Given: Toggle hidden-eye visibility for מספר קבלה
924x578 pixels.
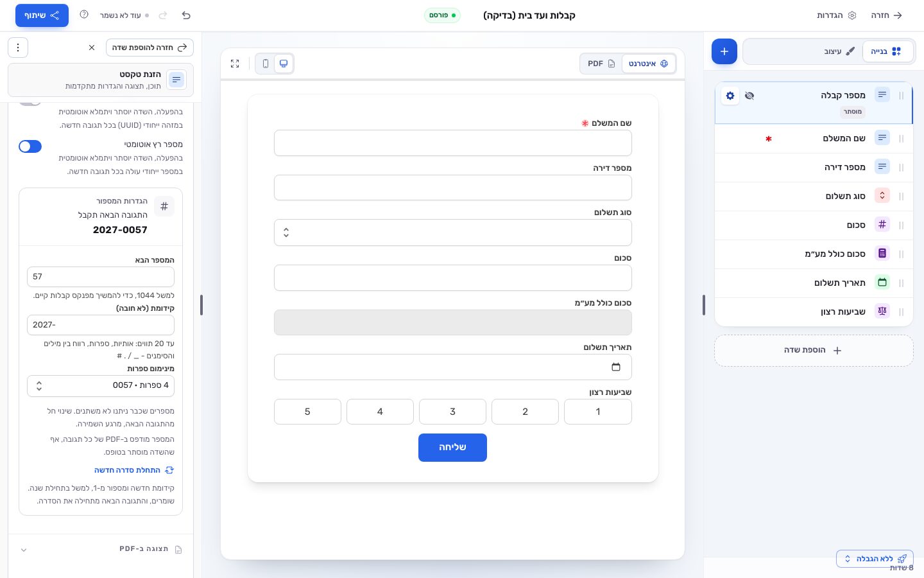Looking at the screenshot, I should click(749, 96).
